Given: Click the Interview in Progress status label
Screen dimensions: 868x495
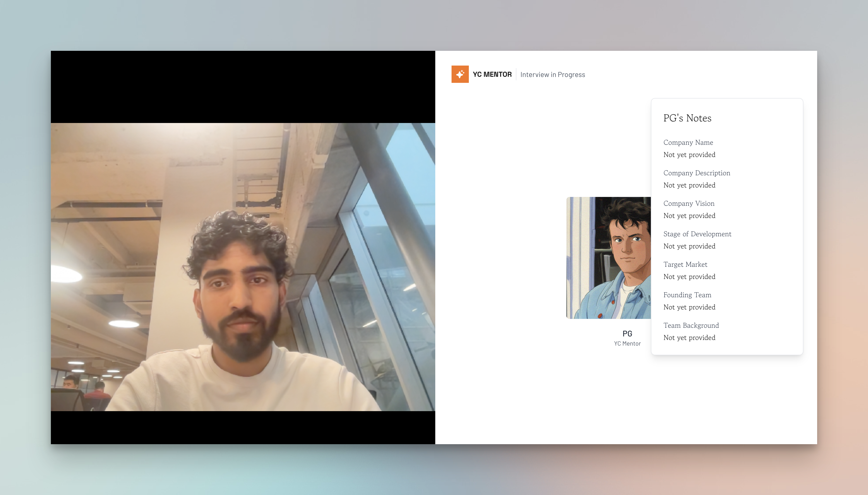Looking at the screenshot, I should coord(552,74).
